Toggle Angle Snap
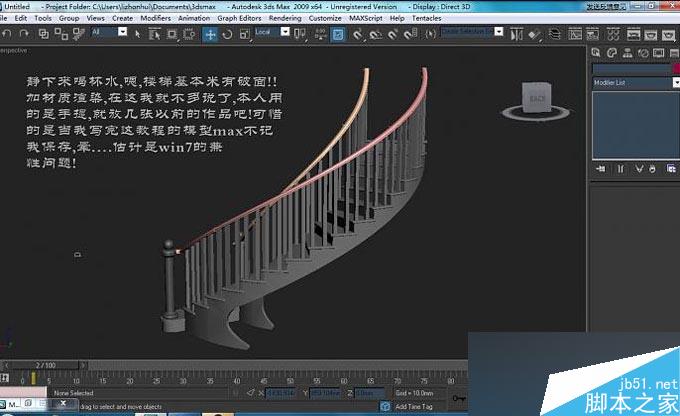This screenshot has width=680, height=416. tap(376, 34)
